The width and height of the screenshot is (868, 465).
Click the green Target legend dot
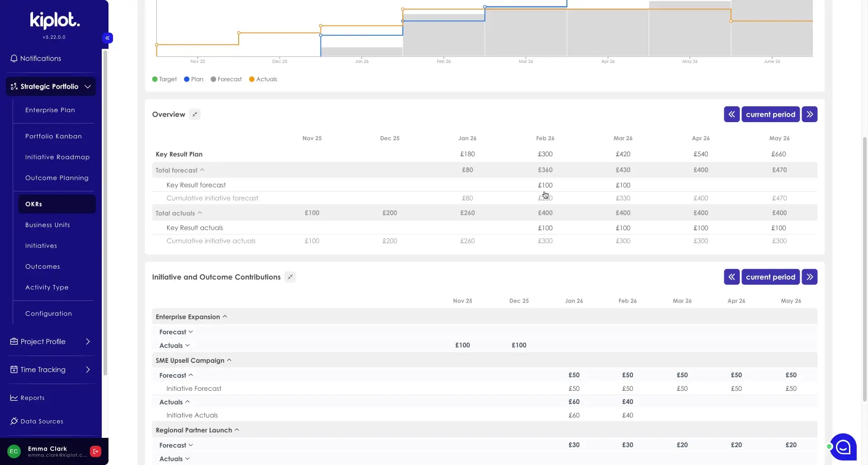[154, 79]
